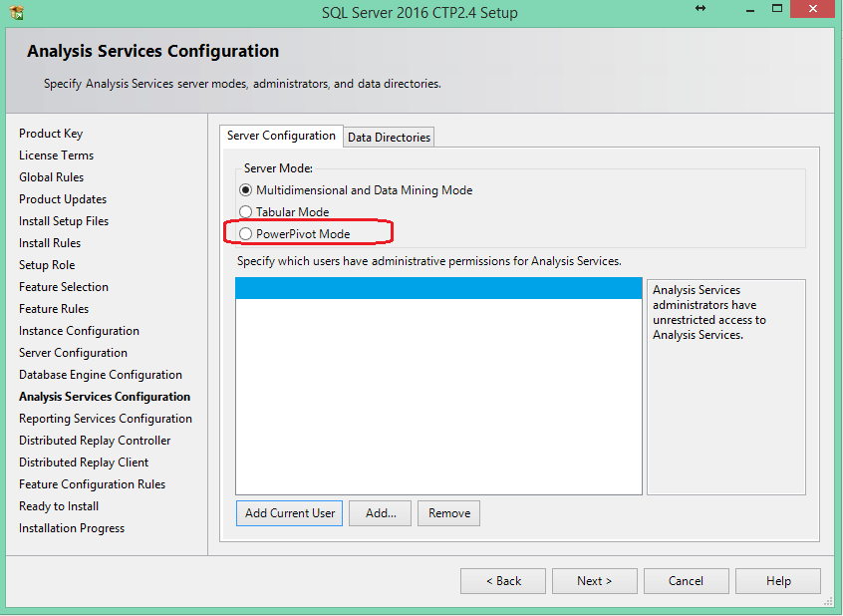843x616 pixels.
Task: Click 'Feature Configuration Rules' in sidebar
Action: point(93,484)
